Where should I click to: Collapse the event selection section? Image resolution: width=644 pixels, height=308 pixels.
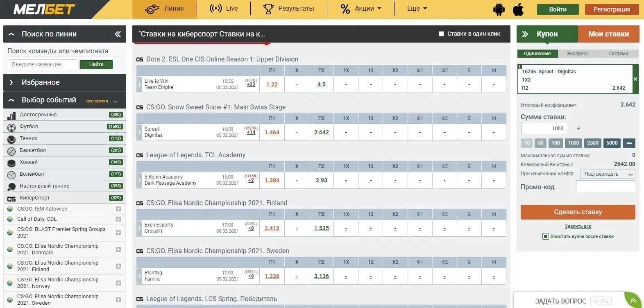point(11,100)
